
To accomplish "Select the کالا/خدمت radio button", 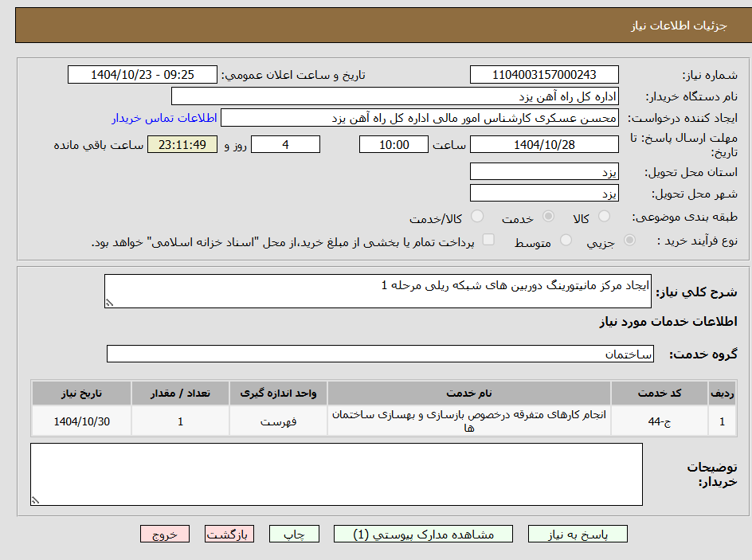I will tap(477, 217).
